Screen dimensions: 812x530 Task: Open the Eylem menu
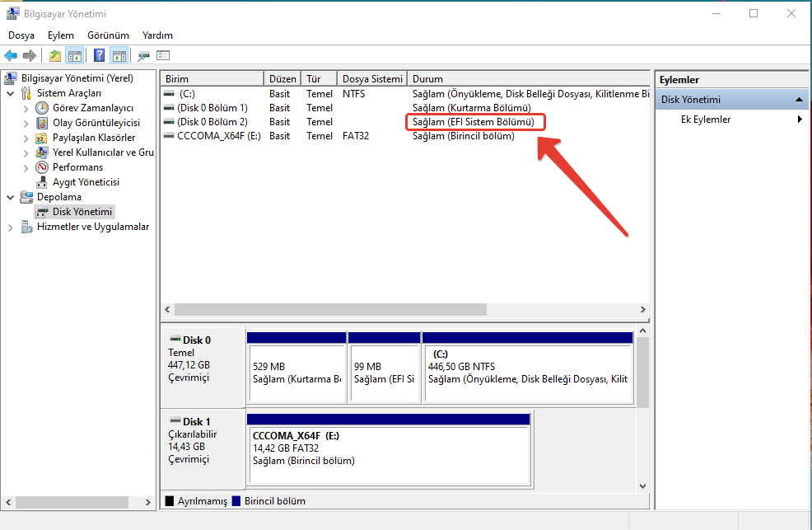click(x=60, y=35)
